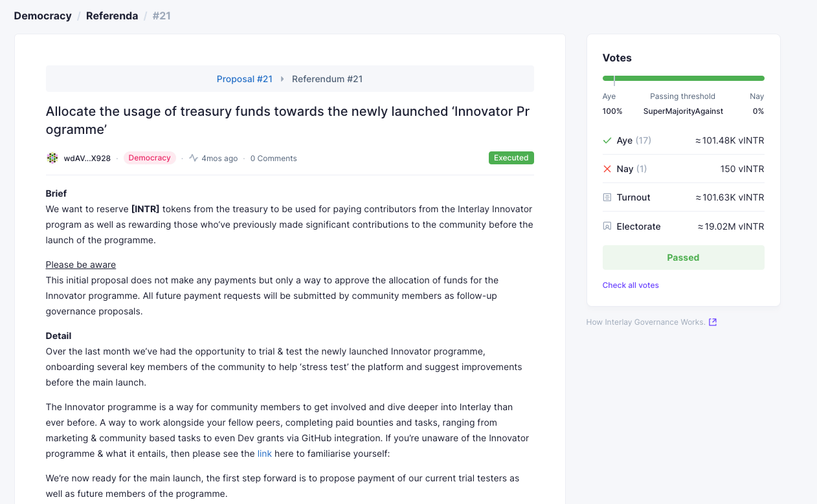
Task: Click the pink Democracy tag
Action: click(x=150, y=158)
